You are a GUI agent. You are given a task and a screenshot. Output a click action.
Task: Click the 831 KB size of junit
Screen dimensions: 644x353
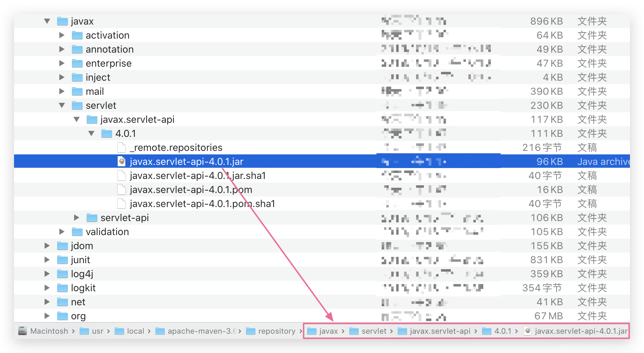pyautogui.click(x=546, y=260)
